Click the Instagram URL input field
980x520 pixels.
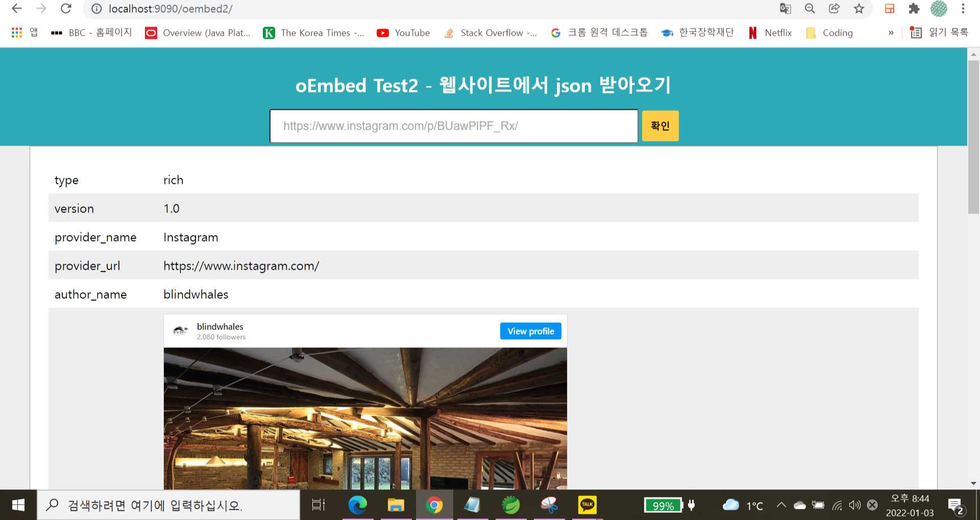[x=454, y=126]
